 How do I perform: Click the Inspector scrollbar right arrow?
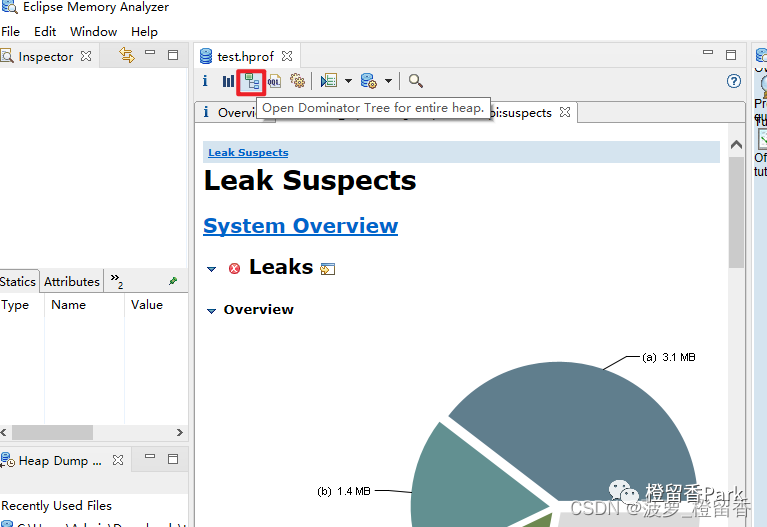pyautogui.click(x=180, y=433)
